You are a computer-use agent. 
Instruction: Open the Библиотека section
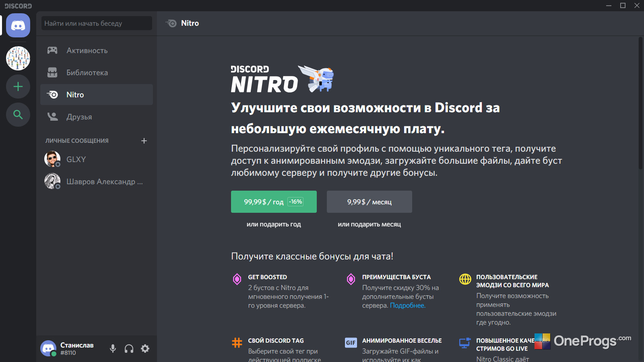coord(97,72)
